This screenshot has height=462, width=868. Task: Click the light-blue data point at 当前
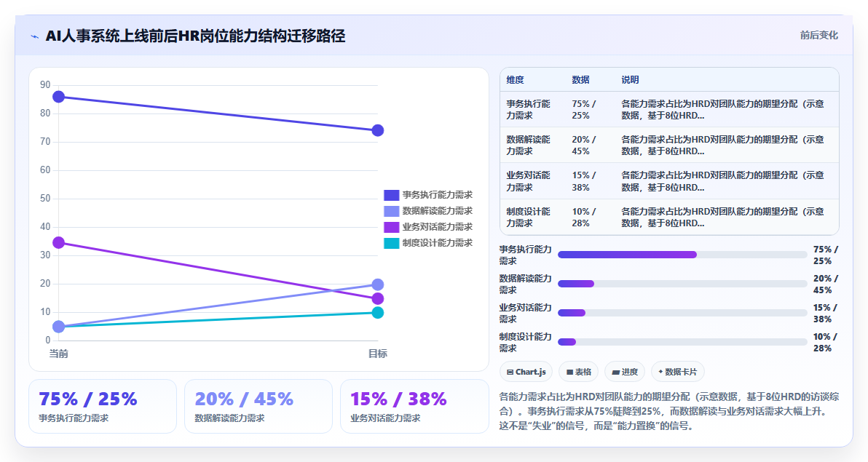click(59, 327)
